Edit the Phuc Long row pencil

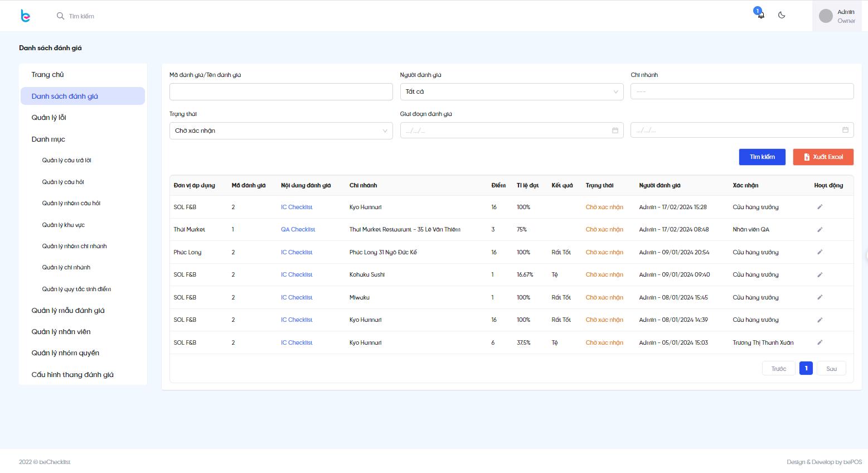pos(820,252)
